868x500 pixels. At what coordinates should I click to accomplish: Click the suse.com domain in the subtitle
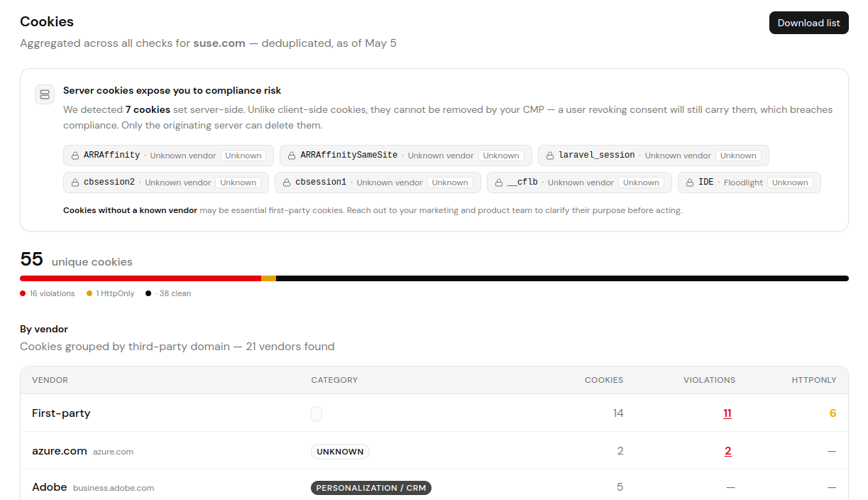(x=219, y=43)
